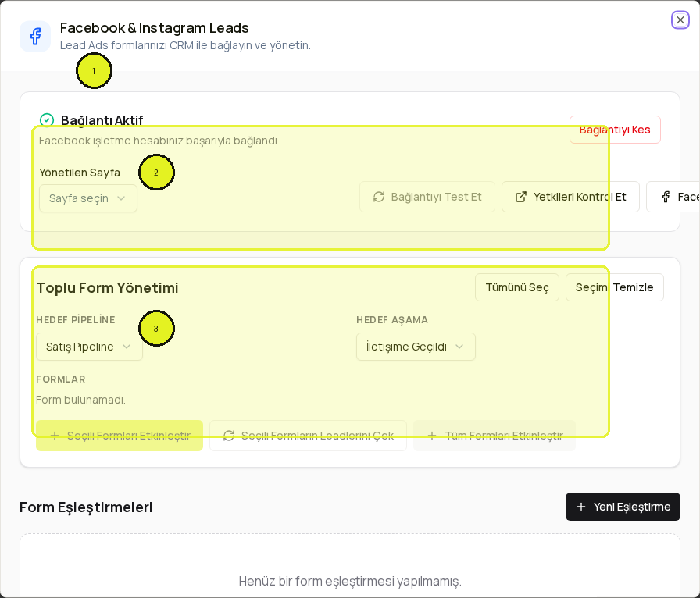Click the empty form mapping placeholder area
The width and height of the screenshot is (700, 598).
350,566
